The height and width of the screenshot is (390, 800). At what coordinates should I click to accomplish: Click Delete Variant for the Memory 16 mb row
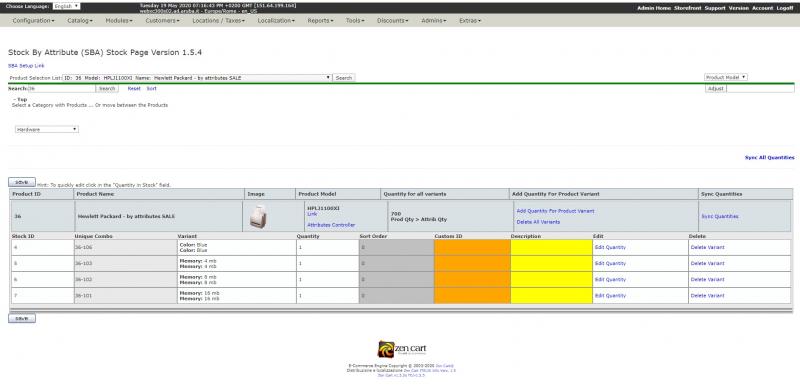click(707, 296)
